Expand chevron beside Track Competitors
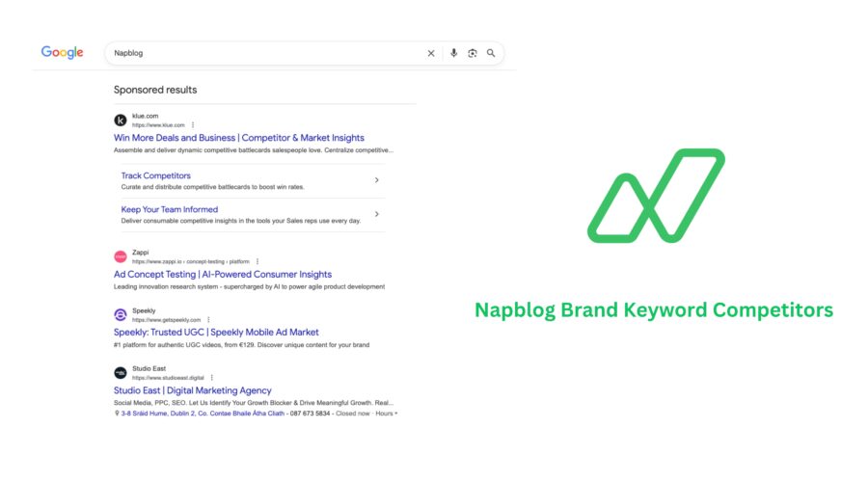 376,180
